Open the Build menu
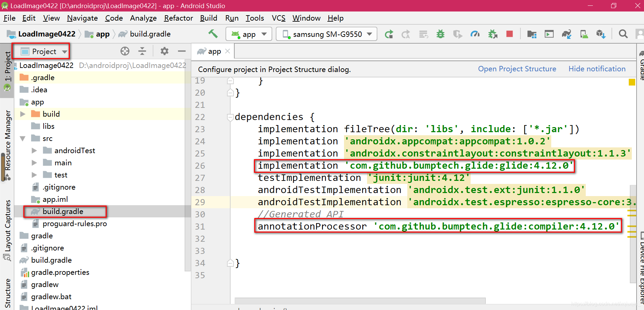This screenshot has height=310, width=644. point(209,18)
